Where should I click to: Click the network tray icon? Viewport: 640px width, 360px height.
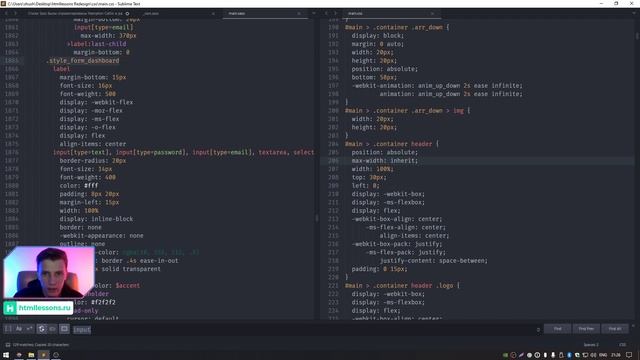(x=585, y=355)
